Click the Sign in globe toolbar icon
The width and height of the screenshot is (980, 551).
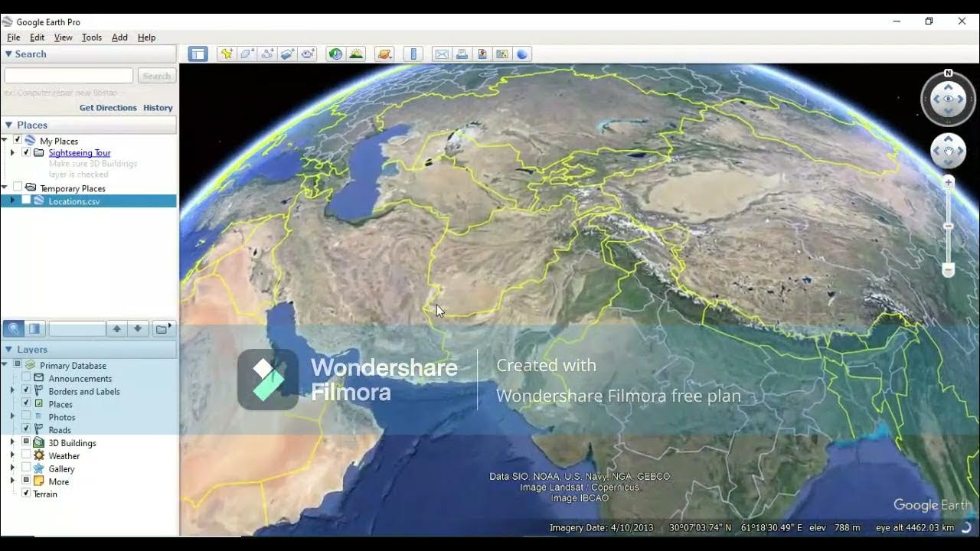click(522, 54)
